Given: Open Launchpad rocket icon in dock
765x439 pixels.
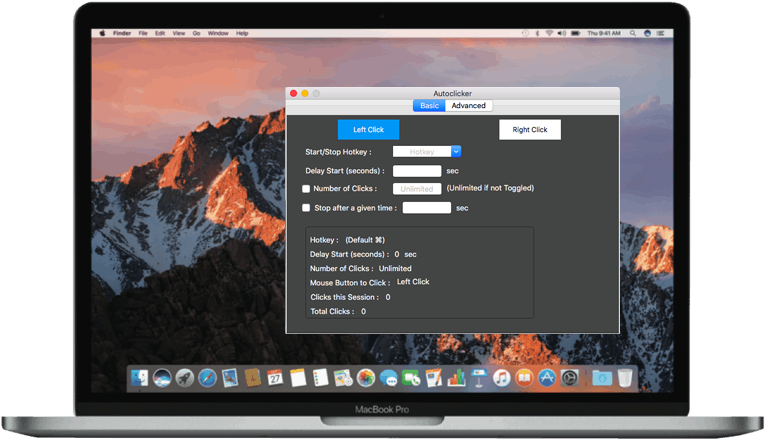Looking at the screenshot, I should click(x=184, y=378).
